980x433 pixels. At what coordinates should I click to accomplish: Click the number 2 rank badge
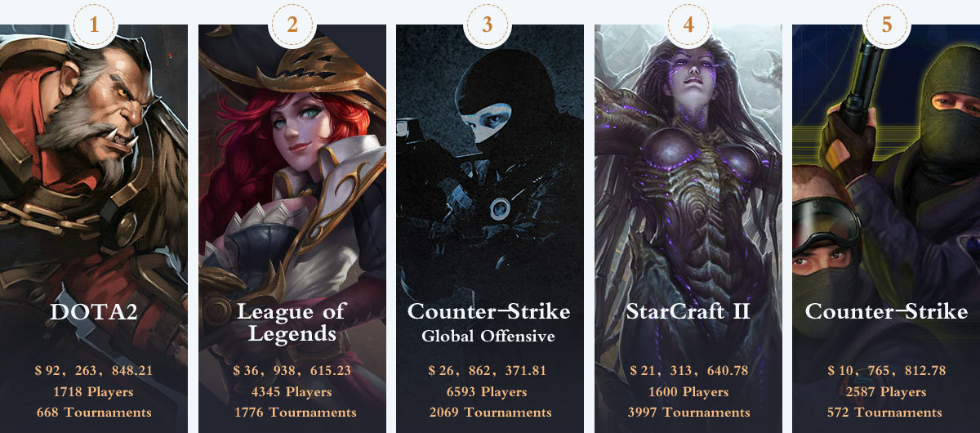pyautogui.click(x=292, y=25)
